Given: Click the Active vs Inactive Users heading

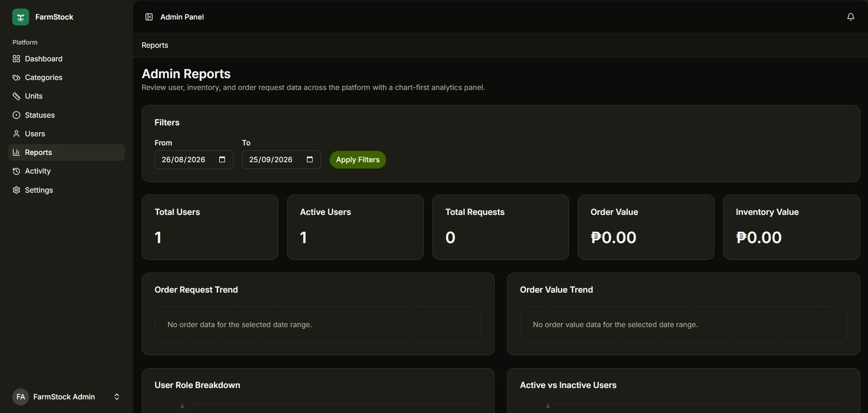Looking at the screenshot, I should [x=568, y=385].
